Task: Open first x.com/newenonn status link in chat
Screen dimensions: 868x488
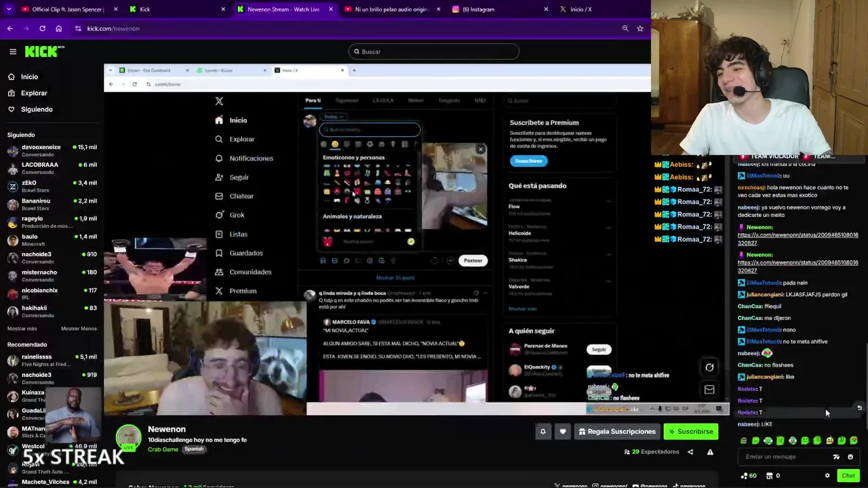Action: point(797,239)
